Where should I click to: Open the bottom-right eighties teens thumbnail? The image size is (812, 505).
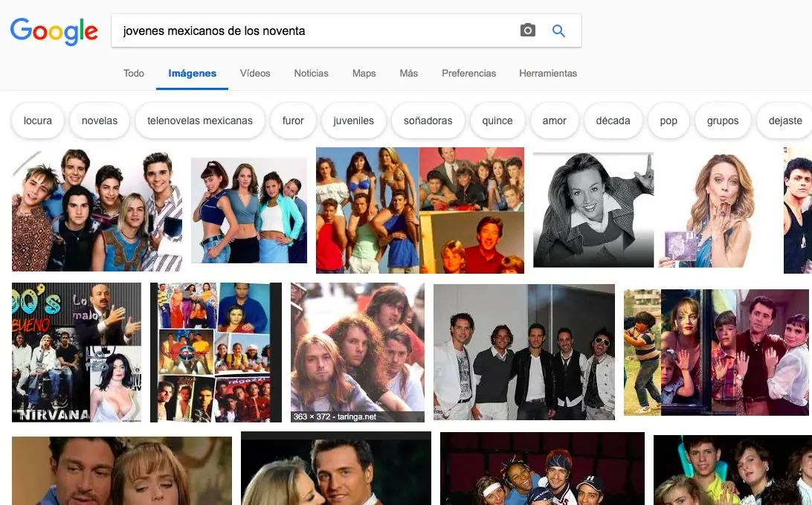tap(732, 470)
